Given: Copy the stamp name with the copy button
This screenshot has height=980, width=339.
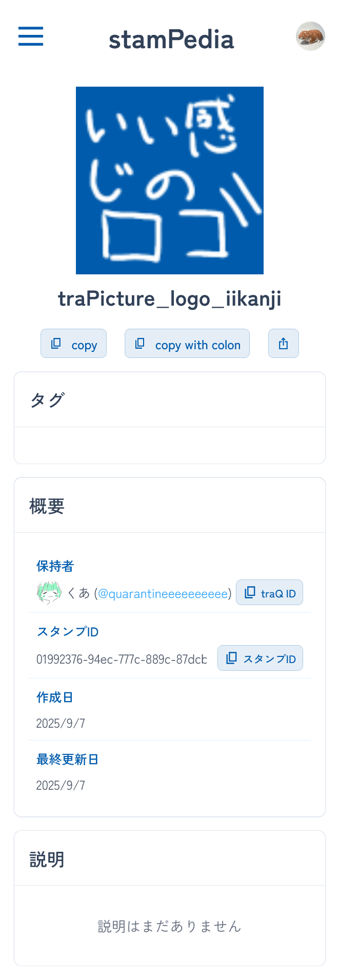Looking at the screenshot, I should 73,343.
